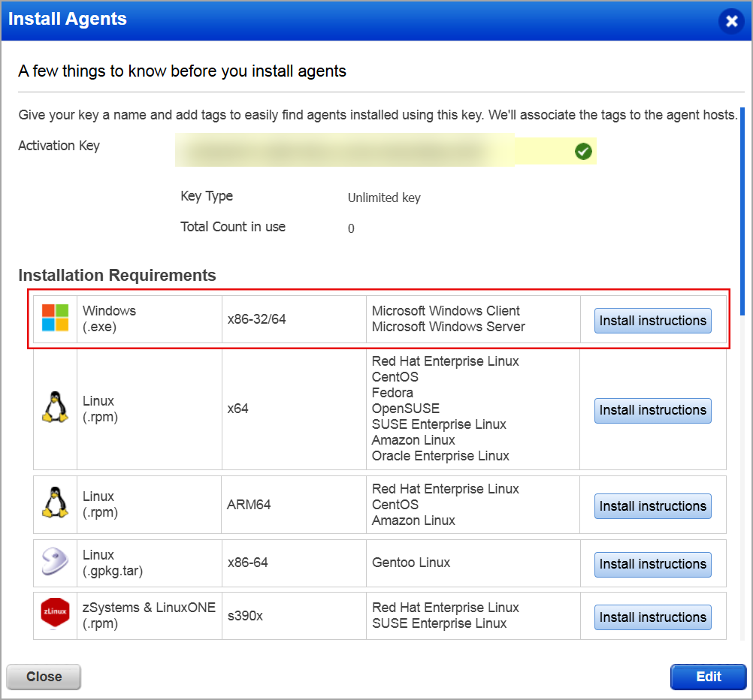Open Install instructions for Gentoo Linux
Screen dimensions: 753x700
(652, 564)
